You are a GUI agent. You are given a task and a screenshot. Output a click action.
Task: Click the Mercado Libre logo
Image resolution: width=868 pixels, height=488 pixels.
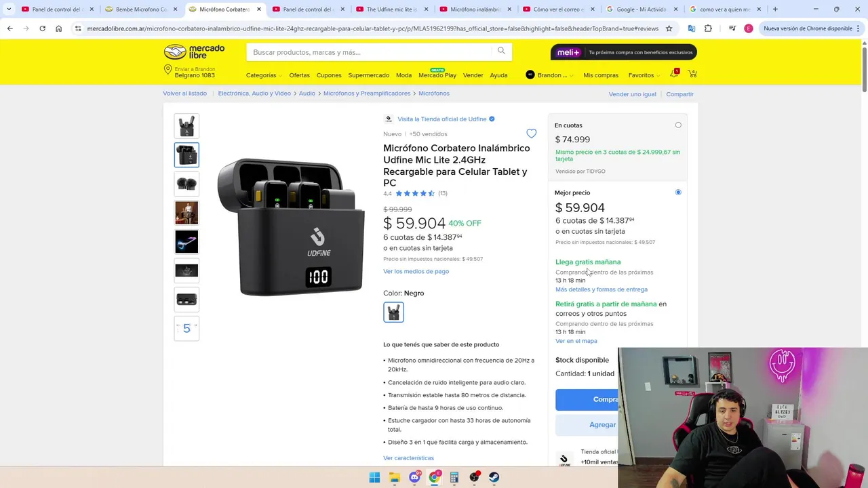(194, 52)
